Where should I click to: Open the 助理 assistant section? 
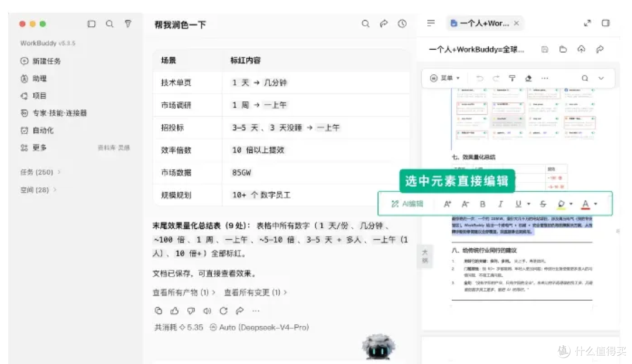coord(34,78)
